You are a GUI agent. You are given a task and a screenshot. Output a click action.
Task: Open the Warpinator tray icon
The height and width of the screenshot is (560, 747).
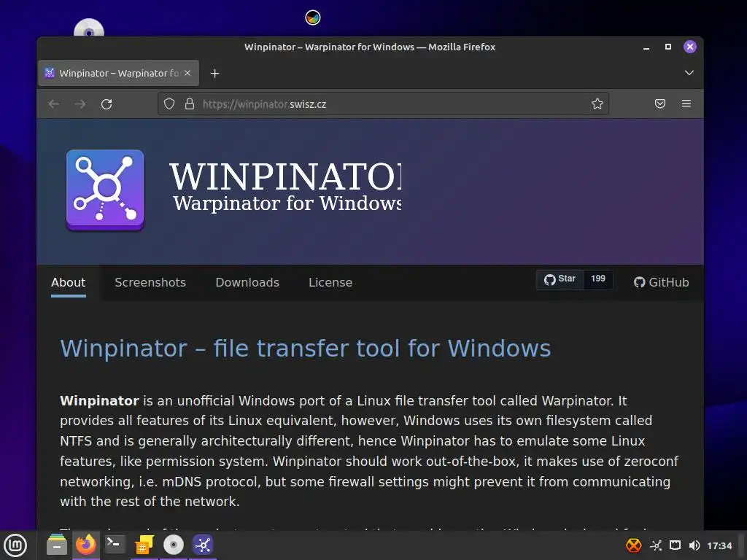pos(656,545)
